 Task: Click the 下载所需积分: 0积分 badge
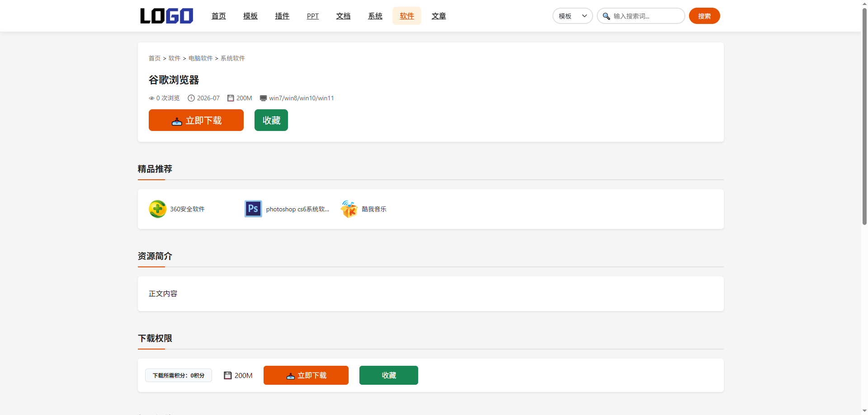pos(179,375)
